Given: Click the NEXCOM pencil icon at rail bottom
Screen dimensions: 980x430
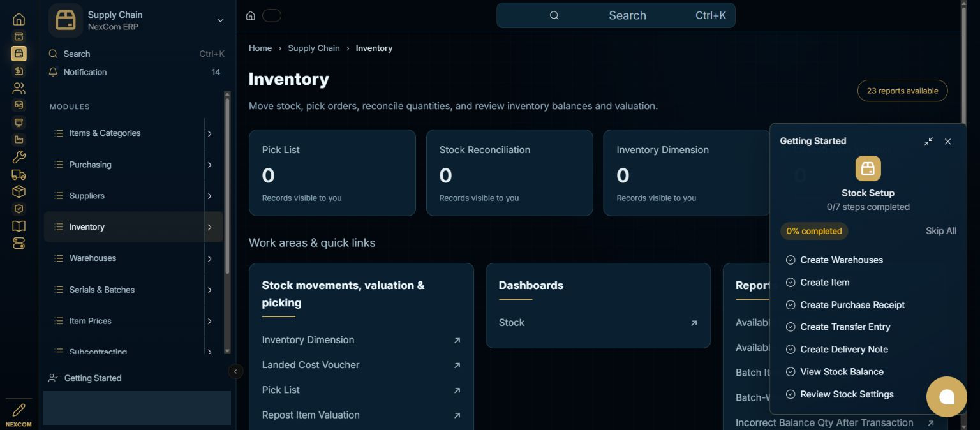Looking at the screenshot, I should point(19,410).
